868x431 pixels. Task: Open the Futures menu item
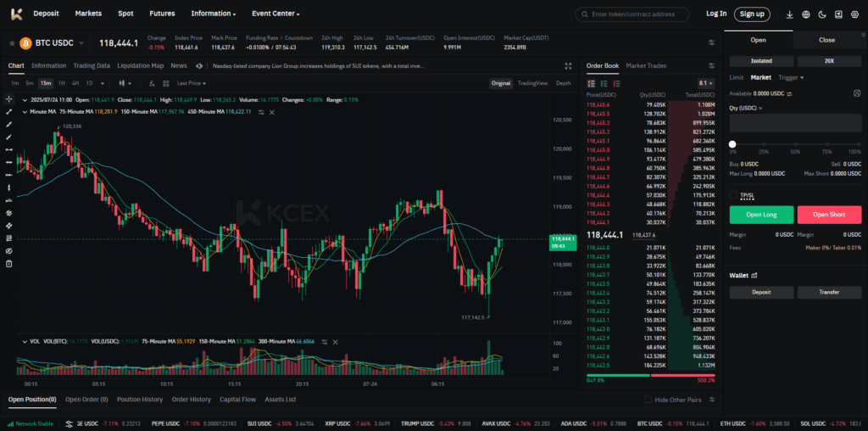(162, 14)
